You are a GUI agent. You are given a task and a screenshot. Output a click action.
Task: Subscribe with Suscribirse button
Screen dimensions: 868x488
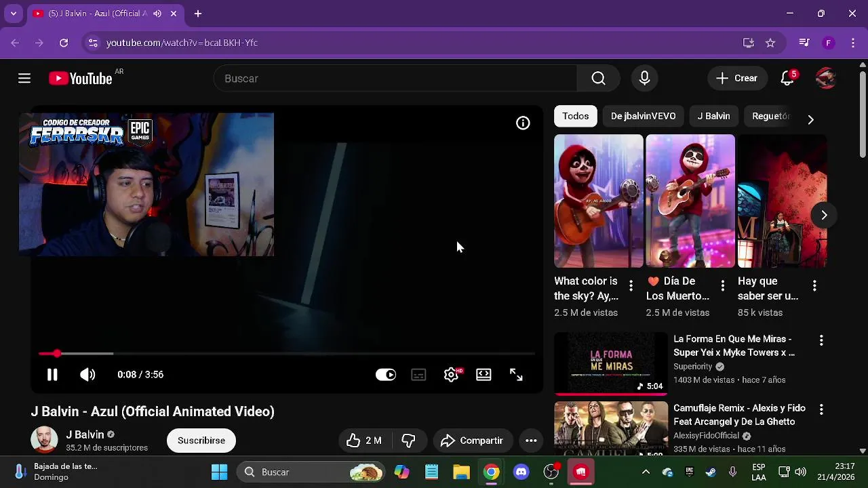[x=201, y=441]
